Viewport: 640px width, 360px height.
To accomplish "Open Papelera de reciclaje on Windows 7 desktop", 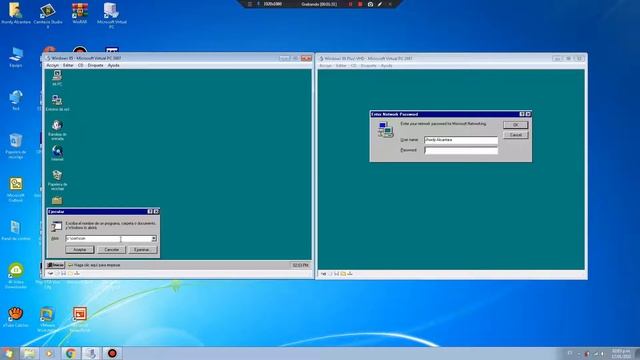I will click(16, 146).
